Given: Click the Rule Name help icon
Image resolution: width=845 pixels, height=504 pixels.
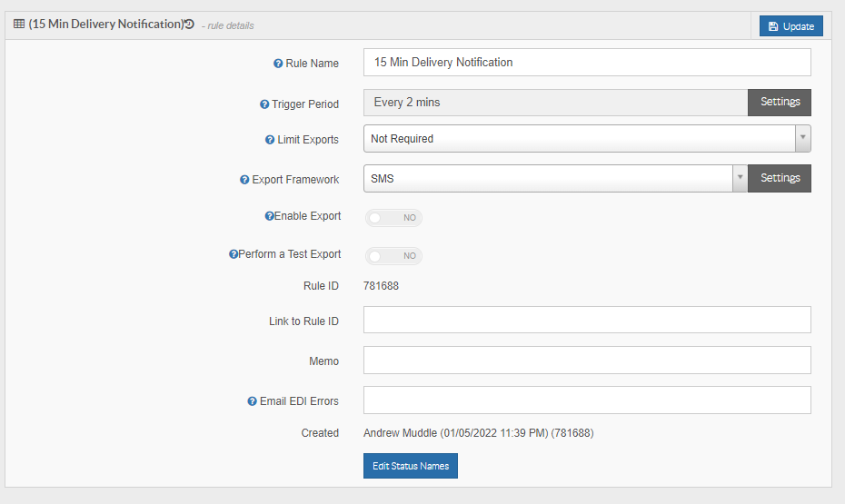Looking at the screenshot, I should pos(278,64).
